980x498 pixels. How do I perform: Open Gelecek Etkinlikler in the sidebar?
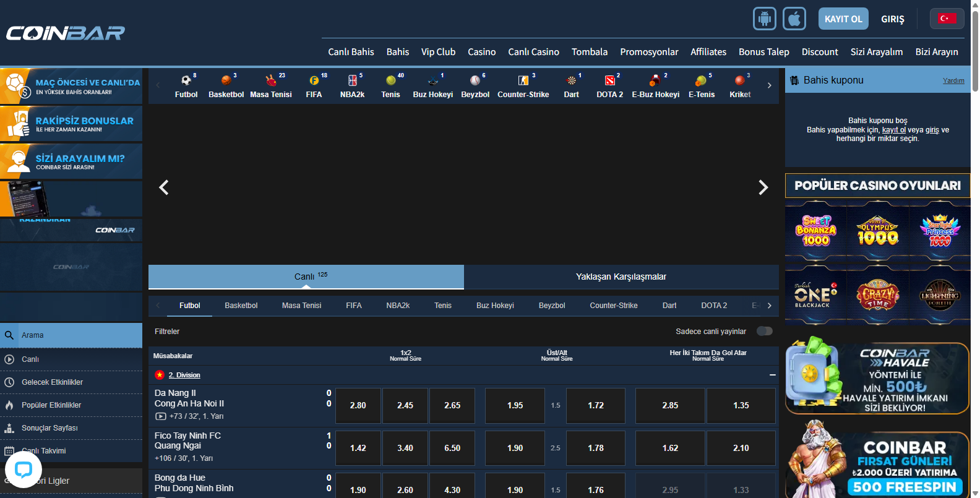coord(71,382)
